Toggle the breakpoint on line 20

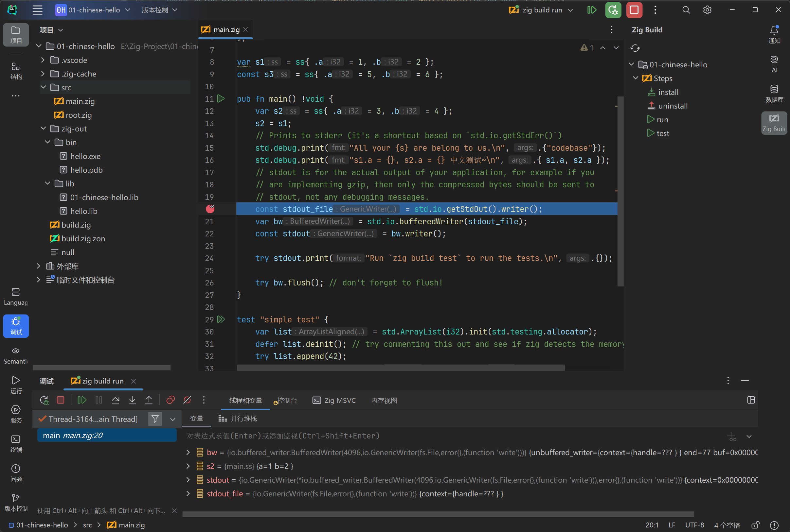pyautogui.click(x=210, y=209)
